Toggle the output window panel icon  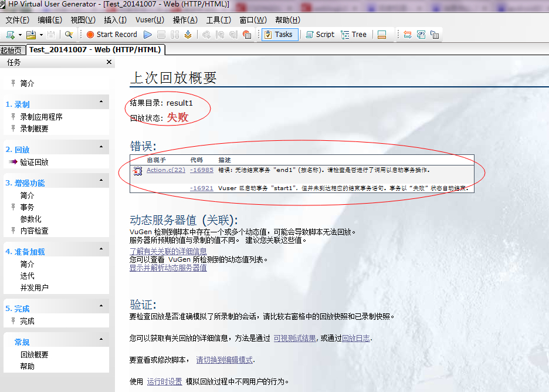(x=382, y=35)
